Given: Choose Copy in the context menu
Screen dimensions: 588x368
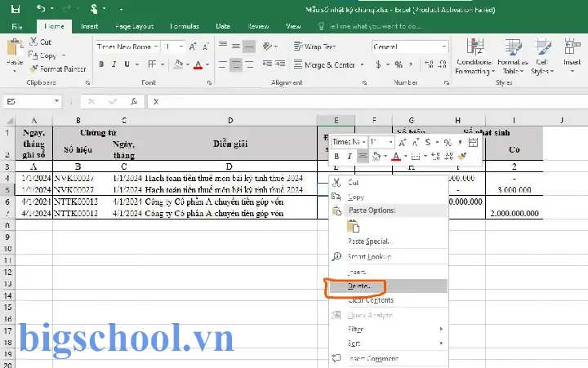Looking at the screenshot, I should point(389,197).
